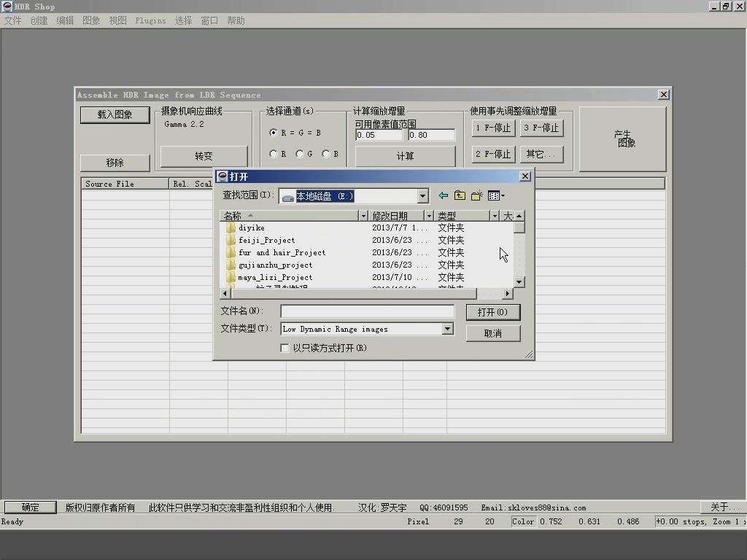Sort files by the 类型 column header
This screenshot has height=560, width=747.
(462, 216)
